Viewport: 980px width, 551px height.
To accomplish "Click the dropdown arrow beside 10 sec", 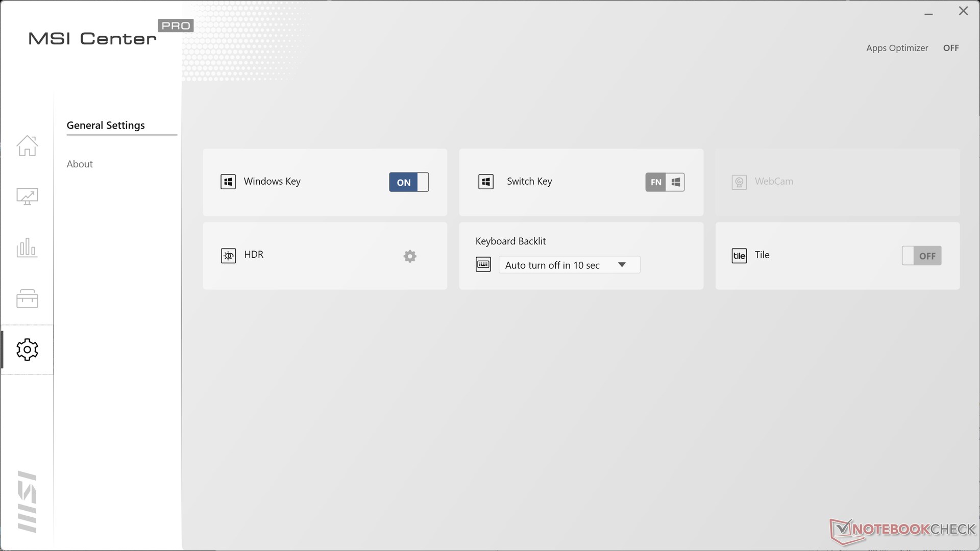I will click(622, 265).
